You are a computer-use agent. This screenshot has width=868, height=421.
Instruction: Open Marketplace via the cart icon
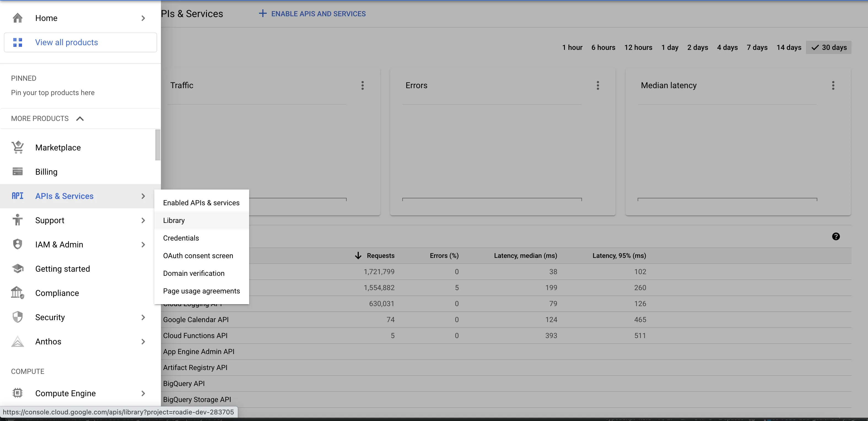click(x=18, y=147)
